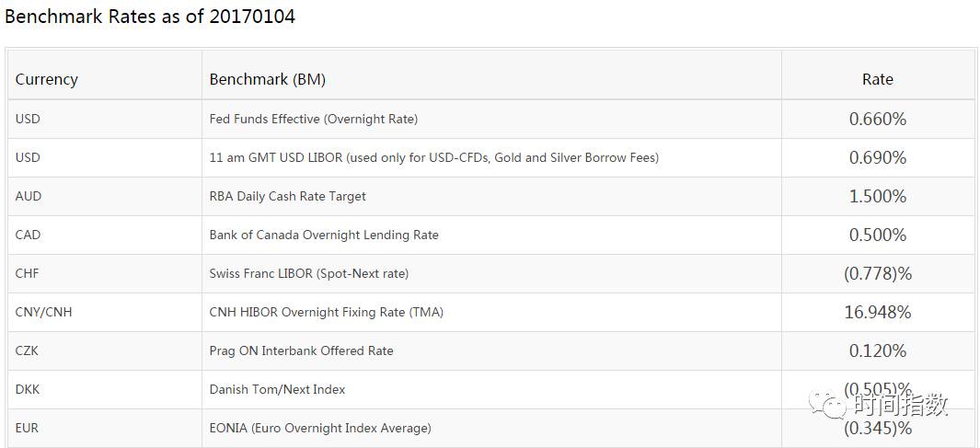Click the Rate column header
The height and width of the screenshot is (448, 980).
(877, 79)
